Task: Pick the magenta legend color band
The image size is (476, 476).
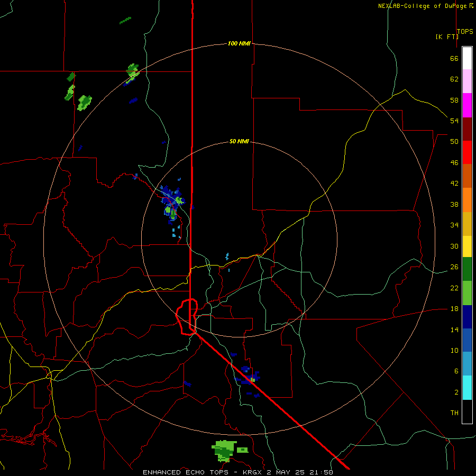Action: (x=467, y=105)
